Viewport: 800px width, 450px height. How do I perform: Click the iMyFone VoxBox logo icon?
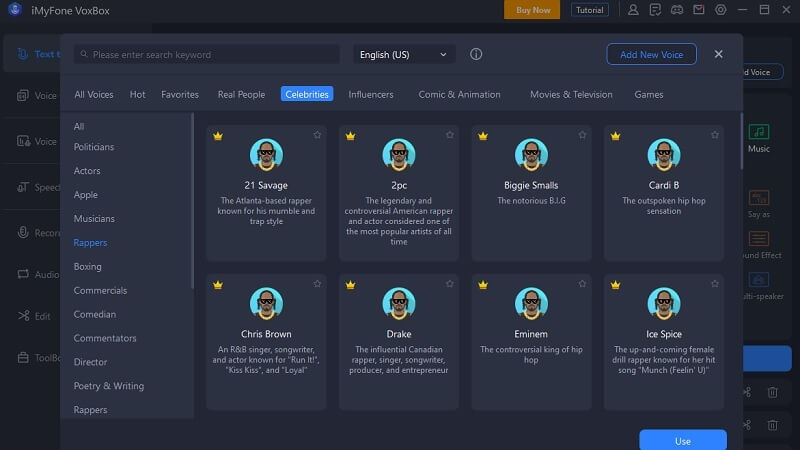tap(15, 10)
